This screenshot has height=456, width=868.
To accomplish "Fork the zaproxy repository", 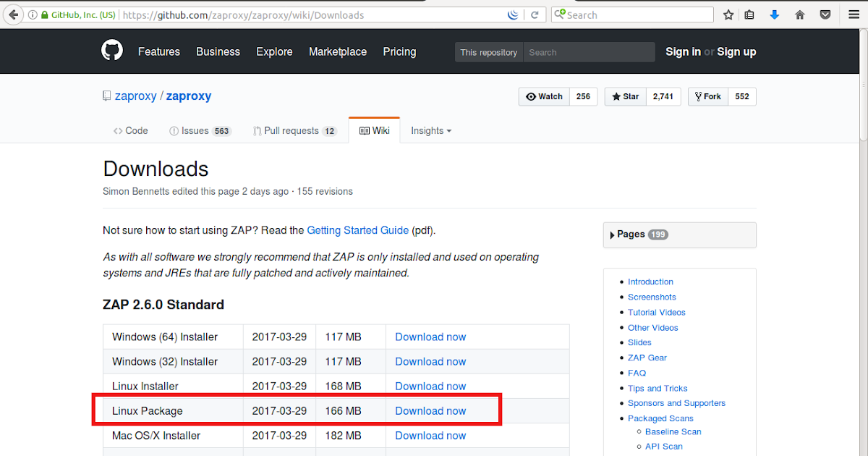I will (707, 96).
